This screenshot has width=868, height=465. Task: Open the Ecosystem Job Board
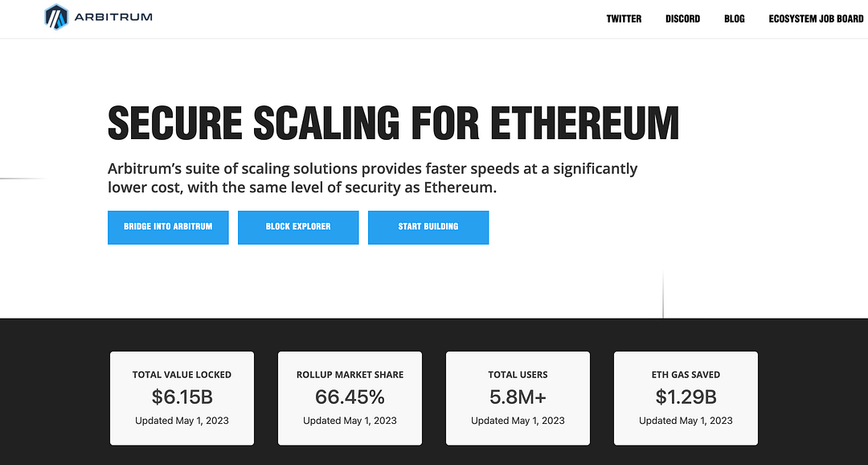pyautogui.click(x=816, y=18)
